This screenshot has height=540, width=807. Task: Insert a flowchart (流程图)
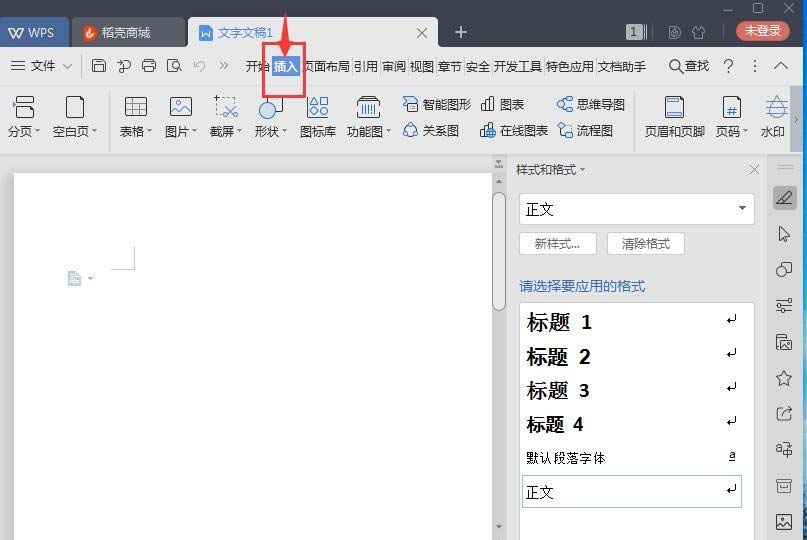pyautogui.click(x=585, y=130)
